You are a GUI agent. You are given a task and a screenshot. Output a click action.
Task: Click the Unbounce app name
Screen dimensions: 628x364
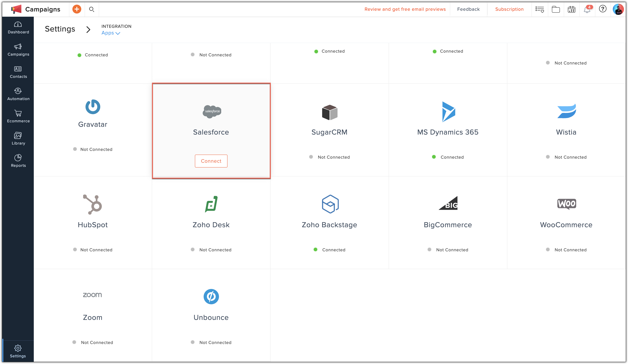pos(211,317)
